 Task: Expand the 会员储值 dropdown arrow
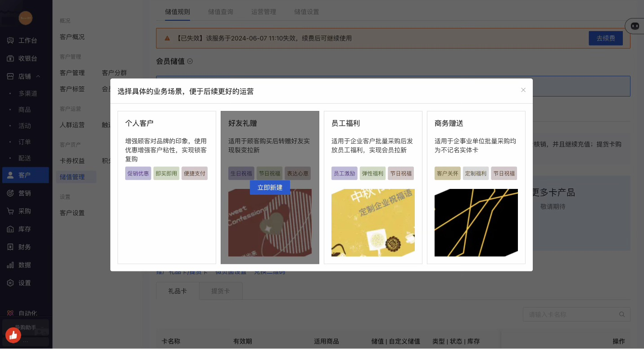coord(190,61)
